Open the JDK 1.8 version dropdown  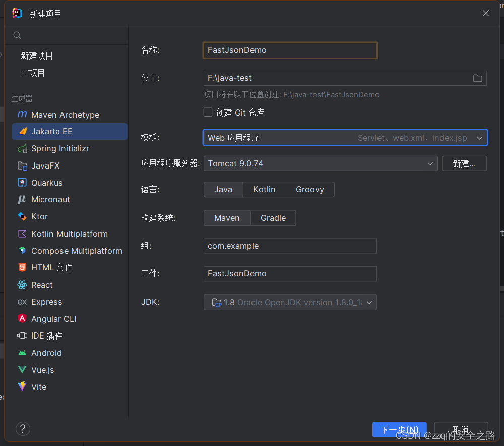click(x=290, y=302)
